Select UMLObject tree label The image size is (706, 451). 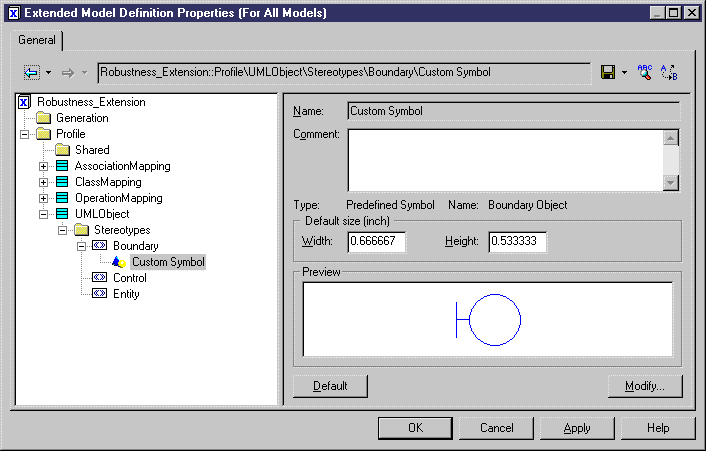click(102, 214)
